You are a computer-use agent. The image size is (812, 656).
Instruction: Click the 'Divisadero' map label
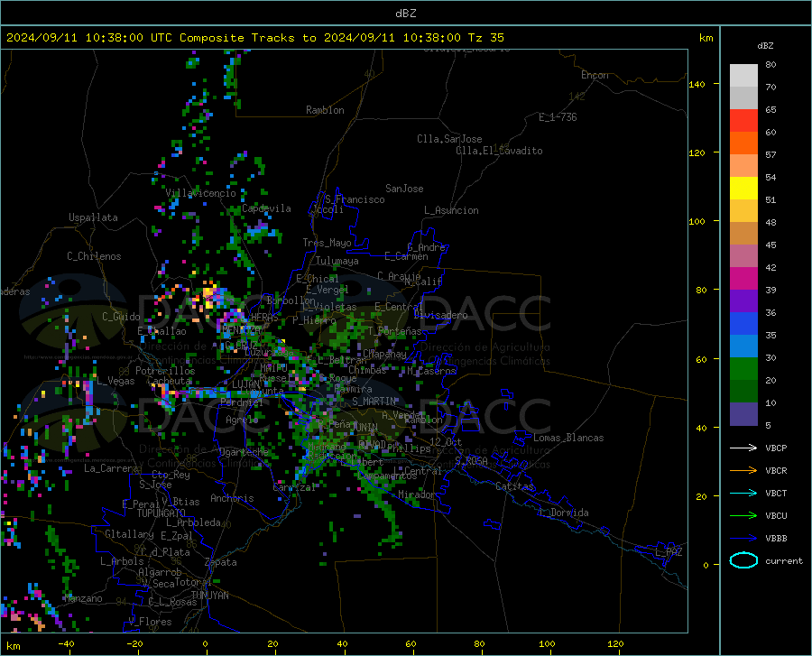(440, 315)
